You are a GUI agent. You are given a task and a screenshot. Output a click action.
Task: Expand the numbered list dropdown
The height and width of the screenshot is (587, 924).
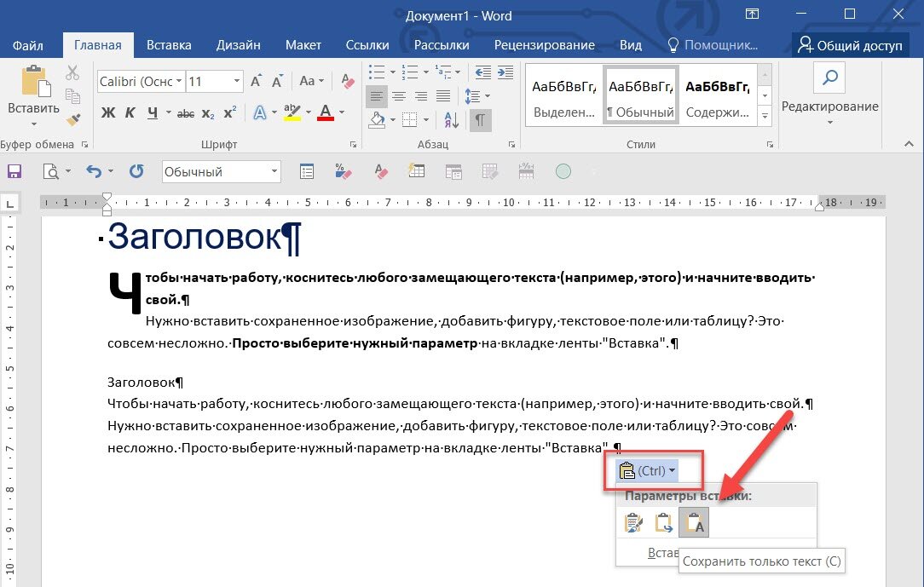426,72
